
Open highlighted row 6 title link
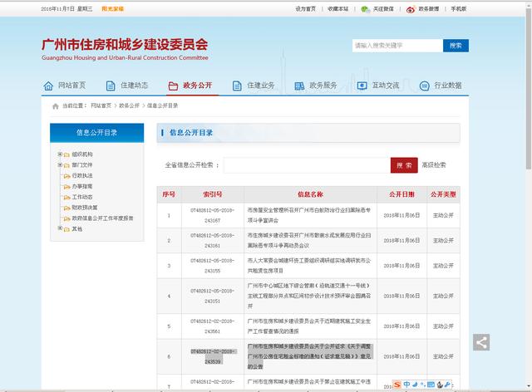(x=309, y=356)
